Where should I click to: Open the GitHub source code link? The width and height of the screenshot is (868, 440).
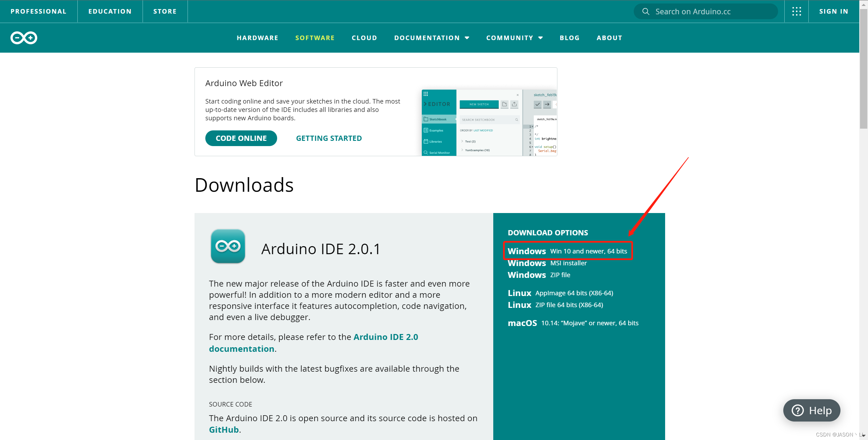(224, 430)
